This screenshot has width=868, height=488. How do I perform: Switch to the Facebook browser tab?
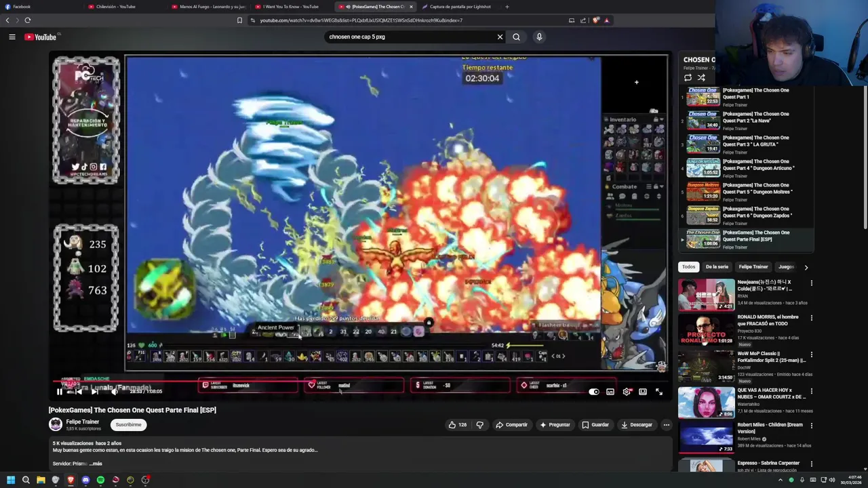coord(41,7)
